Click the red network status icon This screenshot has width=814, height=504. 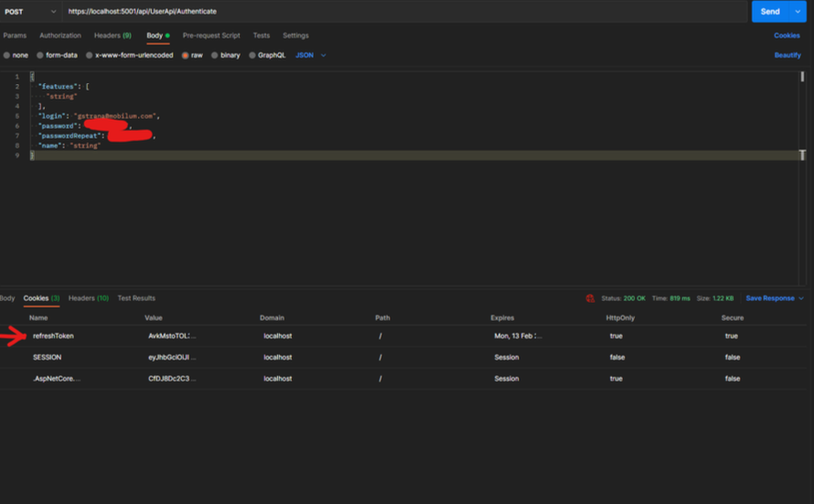pyautogui.click(x=592, y=298)
